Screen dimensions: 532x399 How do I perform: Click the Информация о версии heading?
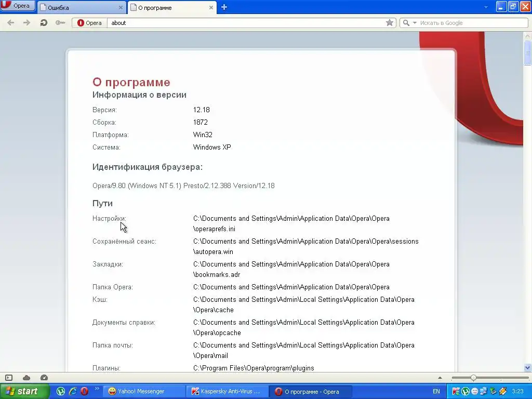pos(139,95)
